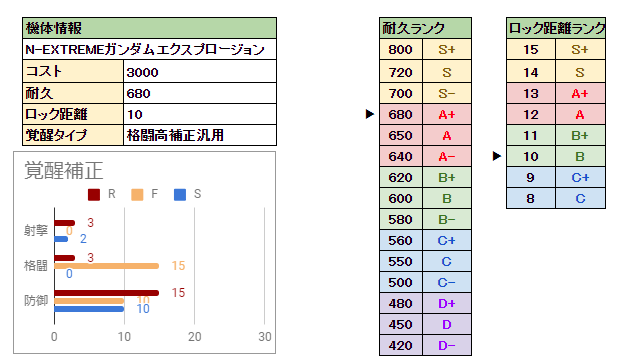629x364 pixels.
Task: Click the 9 lock distance cell
Action: click(x=531, y=177)
